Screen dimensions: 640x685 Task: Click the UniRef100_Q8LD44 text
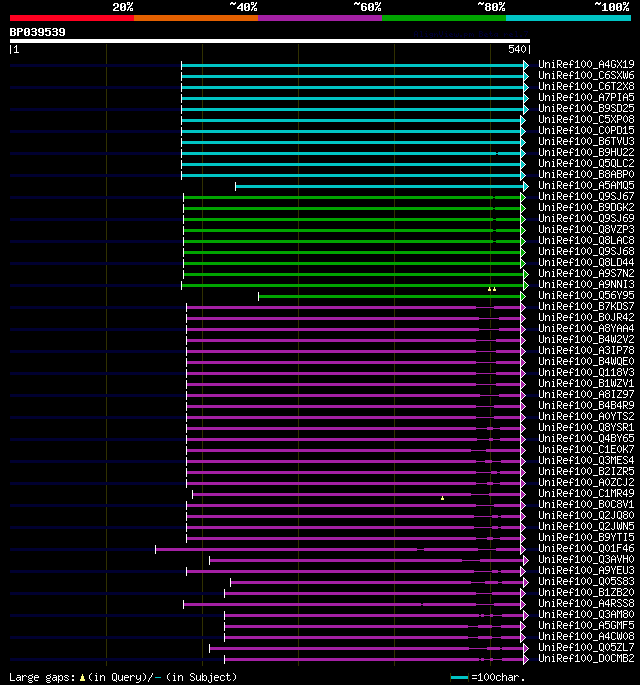point(586,262)
